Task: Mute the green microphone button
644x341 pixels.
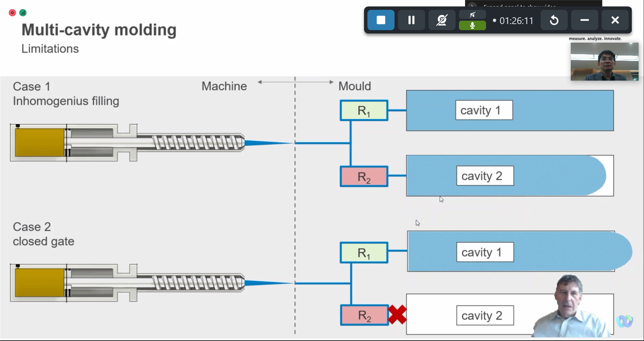Action: coord(472,26)
